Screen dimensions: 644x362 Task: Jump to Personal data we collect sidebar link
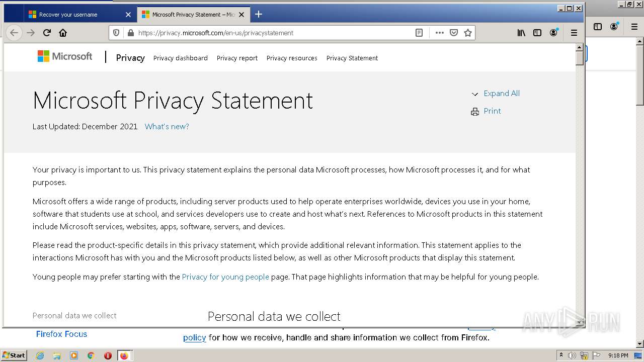74,316
